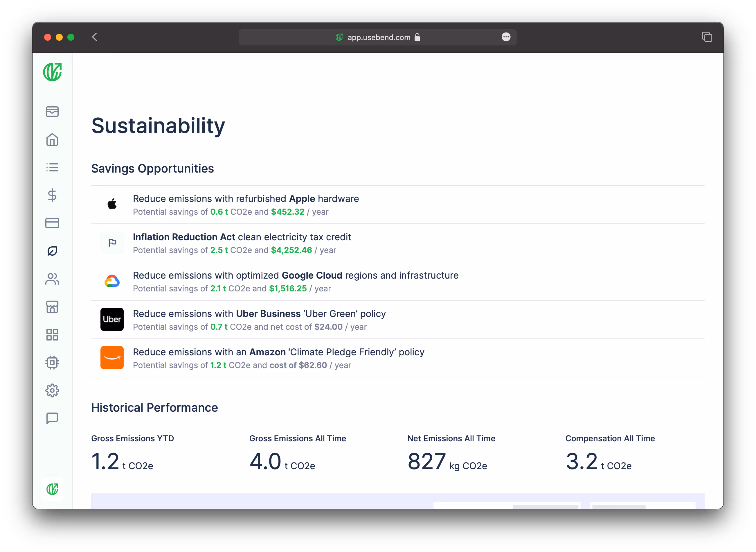Click the Apple logo in savings list
The image size is (756, 552).
[x=112, y=204]
